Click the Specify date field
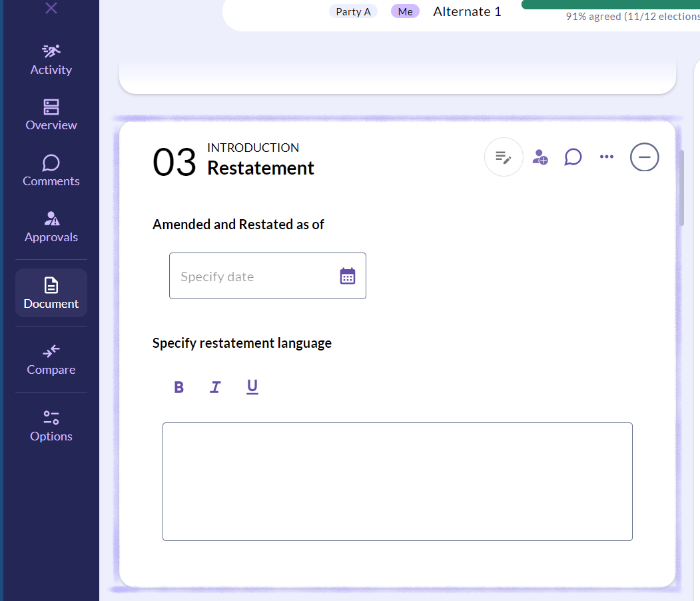Image resolution: width=700 pixels, height=601 pixels. (267, 276)
